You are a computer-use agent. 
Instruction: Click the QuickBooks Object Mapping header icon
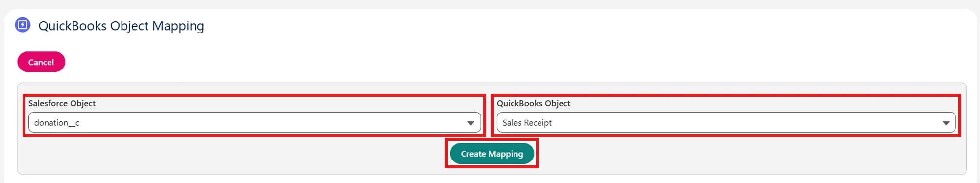pos(23,24)
